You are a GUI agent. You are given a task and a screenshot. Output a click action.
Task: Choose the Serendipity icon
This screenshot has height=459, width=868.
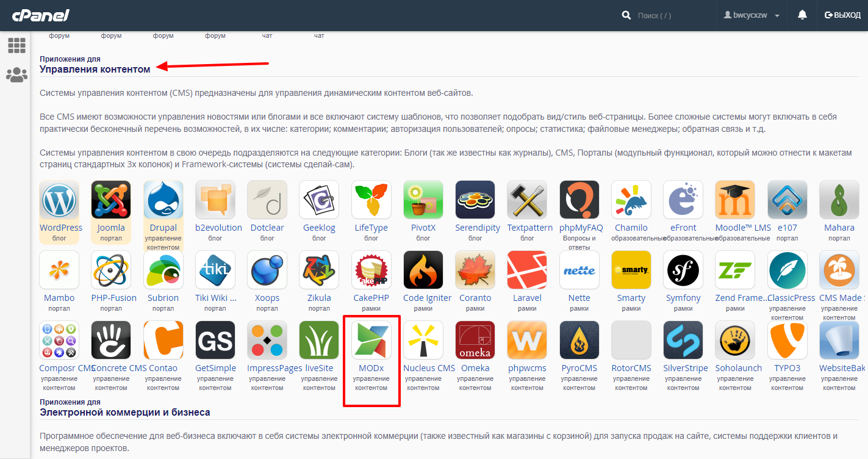tap(475, 200)
